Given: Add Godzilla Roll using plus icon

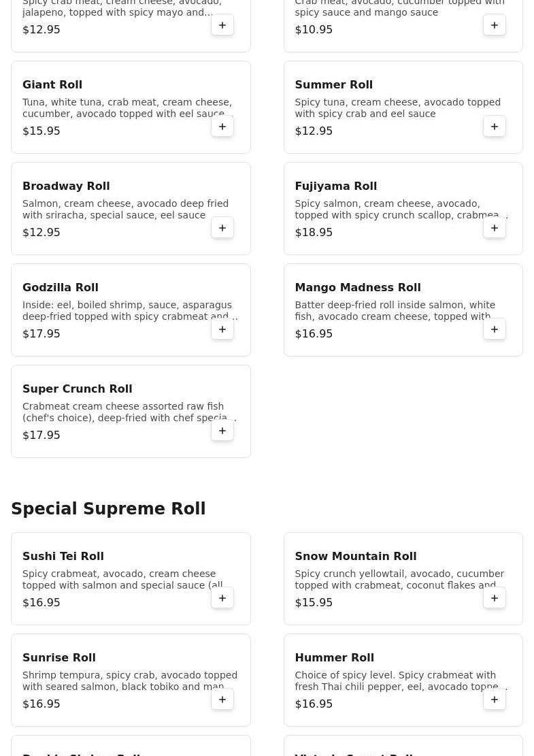Looking at the screenshot, I should [222, 329].
